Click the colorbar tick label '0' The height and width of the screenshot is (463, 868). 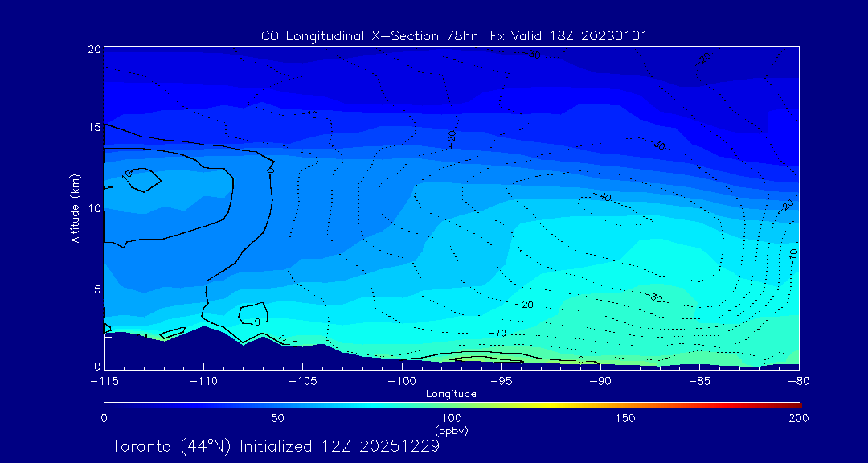pos(104,418)
